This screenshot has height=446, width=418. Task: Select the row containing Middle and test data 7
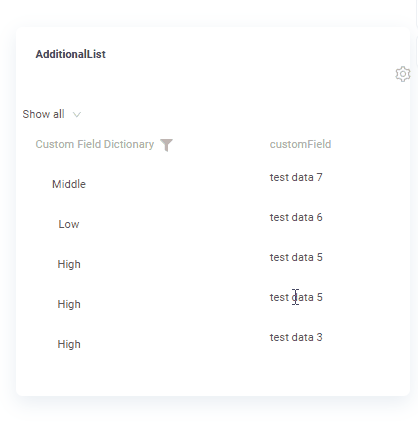(213, 181)
